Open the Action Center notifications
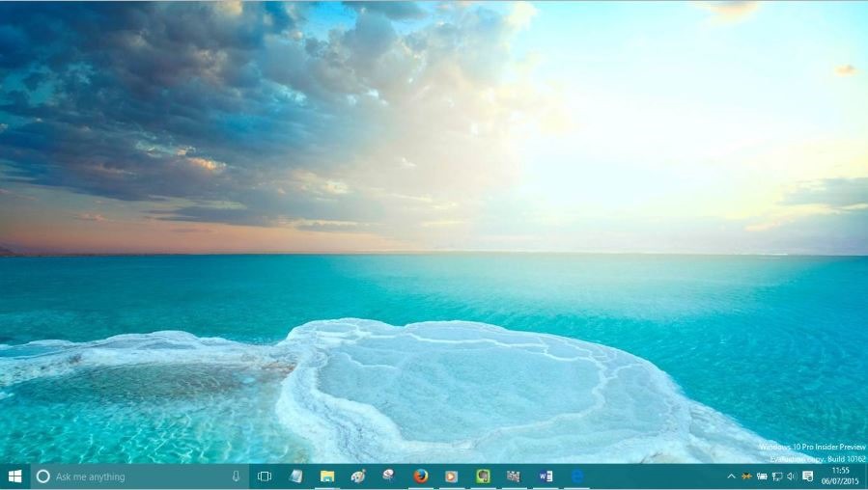The height and width of the screenshot is (490, 868). tap(807, 476)
